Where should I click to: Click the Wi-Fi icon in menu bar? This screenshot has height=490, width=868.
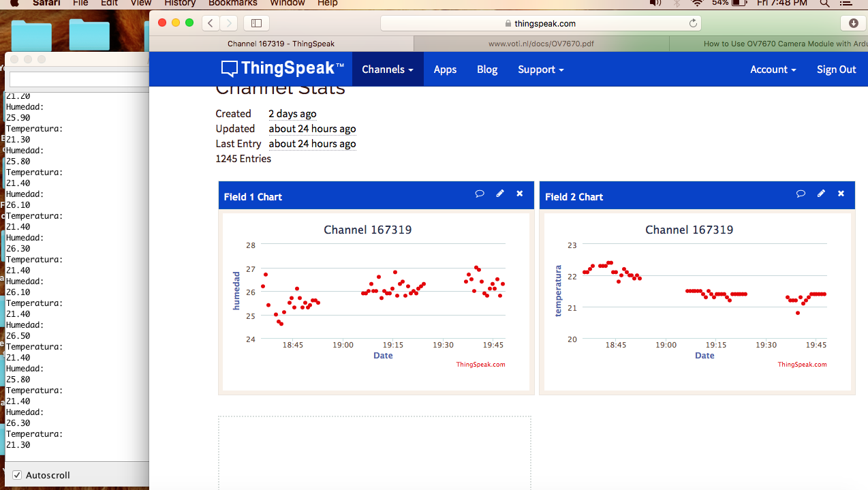click(697, 3)
